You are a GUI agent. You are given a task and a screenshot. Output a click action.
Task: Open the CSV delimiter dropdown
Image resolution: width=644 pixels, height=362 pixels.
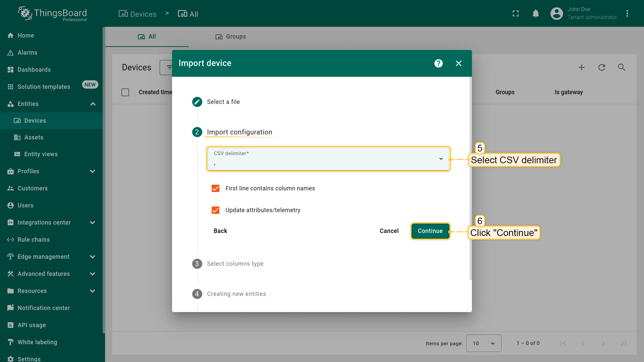(328, 159)
